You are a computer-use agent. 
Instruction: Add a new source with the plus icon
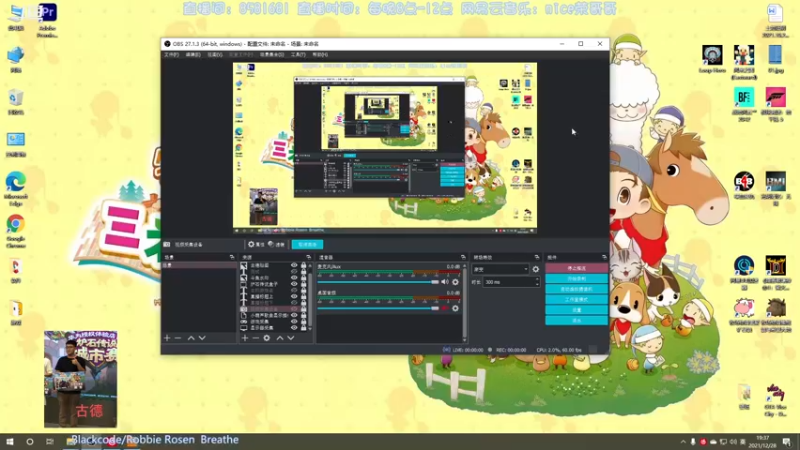[245, 338]
